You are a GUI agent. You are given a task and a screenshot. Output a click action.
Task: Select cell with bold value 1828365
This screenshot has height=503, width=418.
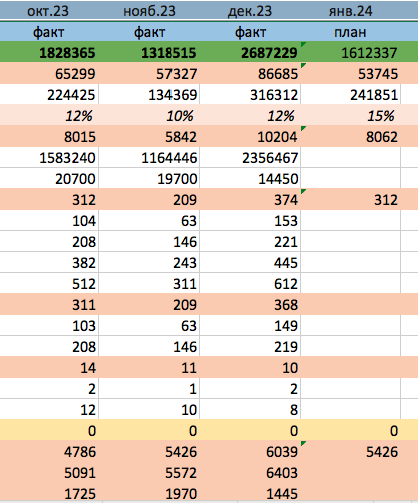pyautogui.click(x=49, y=53)
